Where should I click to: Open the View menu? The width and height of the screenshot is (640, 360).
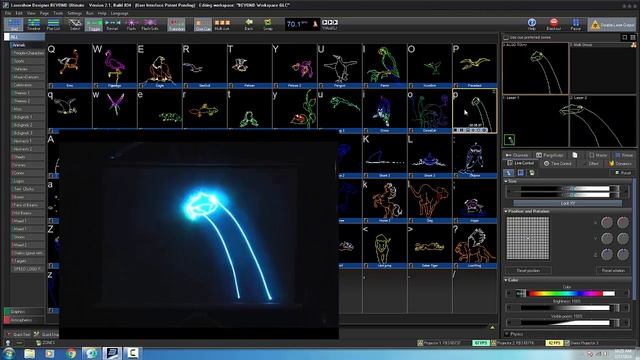coord(31,13)
